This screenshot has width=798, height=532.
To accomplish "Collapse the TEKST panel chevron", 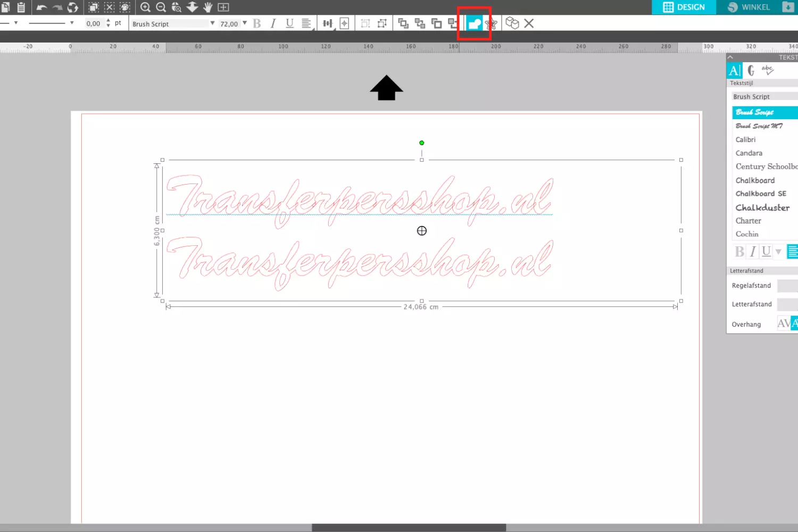I will [x=730, y=57].
